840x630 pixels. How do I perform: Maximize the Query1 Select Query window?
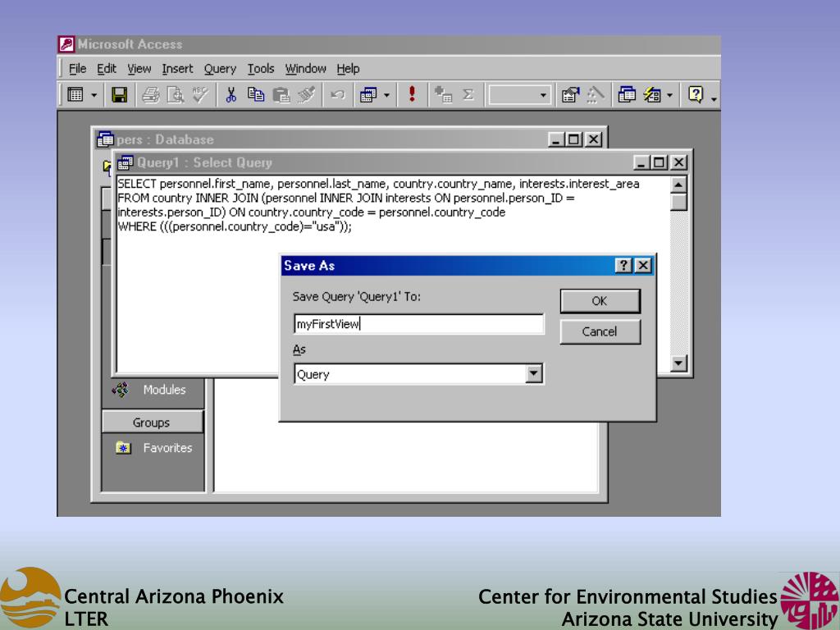click(x=659, y=162)
